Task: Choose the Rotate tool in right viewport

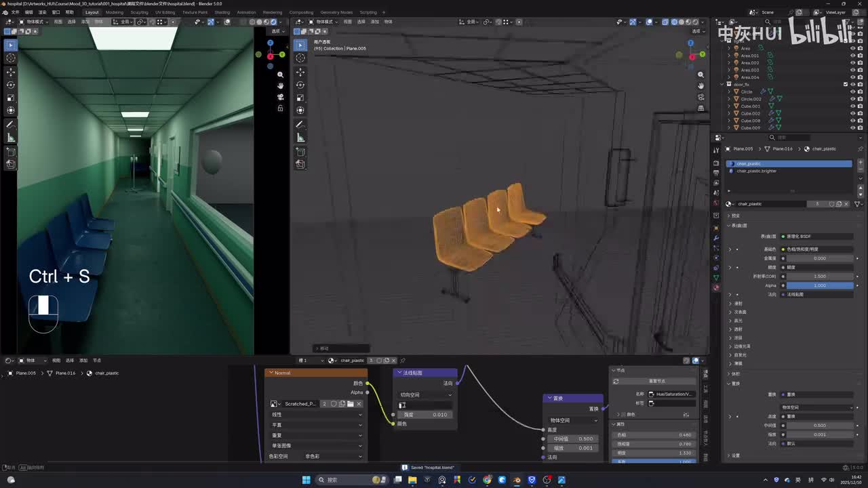Action: [x=300, y=85]
